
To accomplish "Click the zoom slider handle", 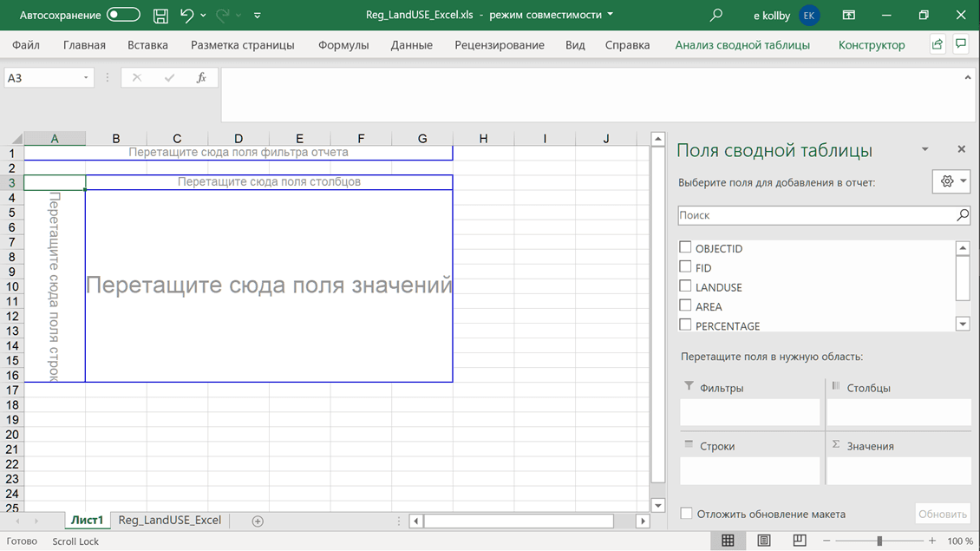I will [x=879, y=541].
